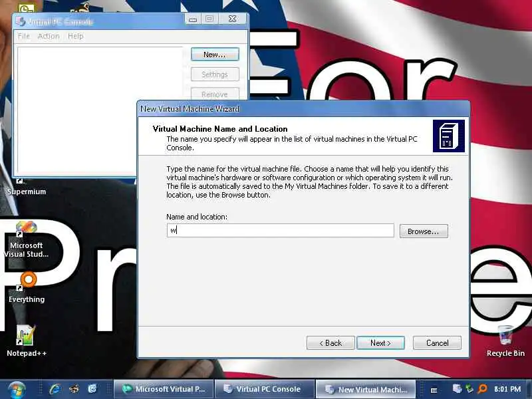Open the Microsoft Visual Studio desktop shortcut

point(27,239)
